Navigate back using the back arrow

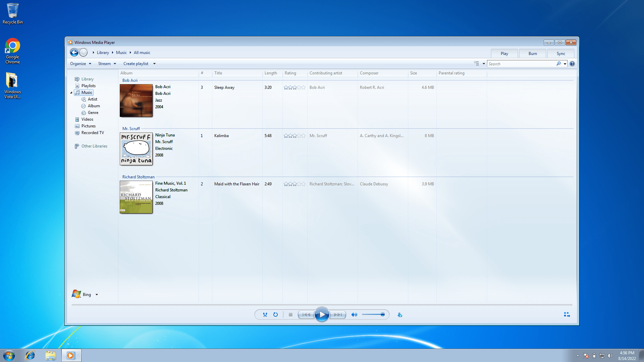74,52
